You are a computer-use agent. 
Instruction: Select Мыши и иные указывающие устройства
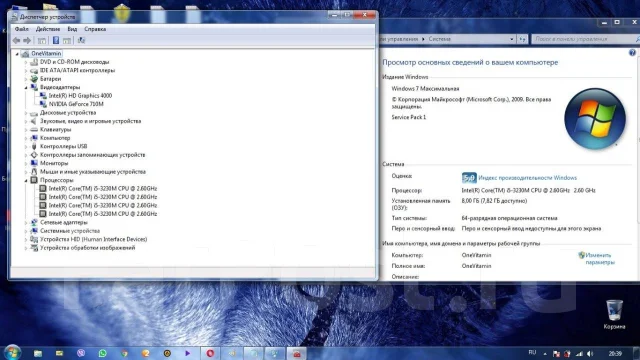[93, 172]
